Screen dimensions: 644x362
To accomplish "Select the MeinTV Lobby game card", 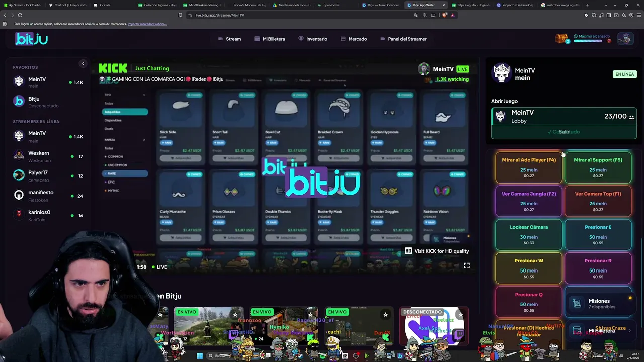I will coord(564,116).
